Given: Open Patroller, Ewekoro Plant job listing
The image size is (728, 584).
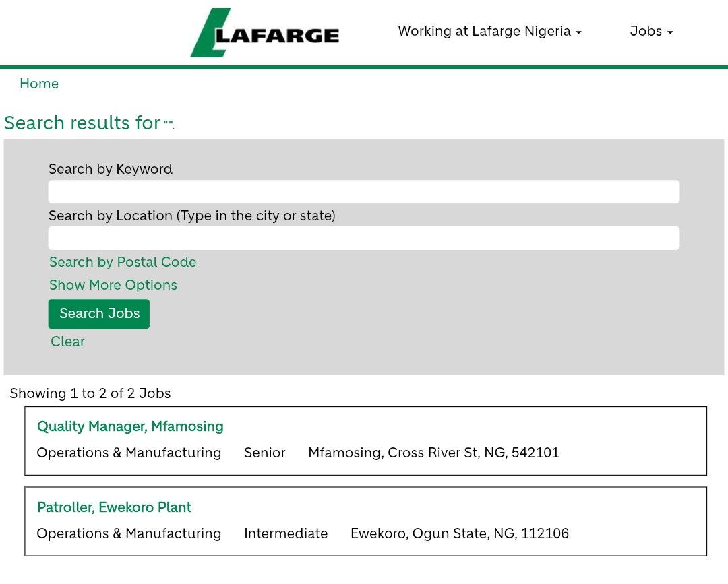Looking at the screenshot, I should 114,507.
